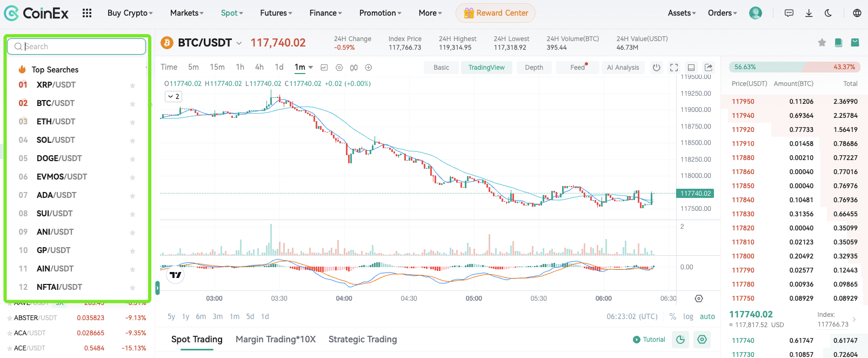Expand the Buy Crypto menu
868x358 pixels.
pos(130,13)
